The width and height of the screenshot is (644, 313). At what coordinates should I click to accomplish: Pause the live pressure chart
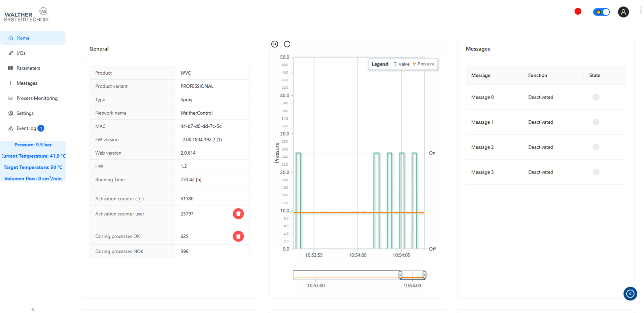point(275,44)
